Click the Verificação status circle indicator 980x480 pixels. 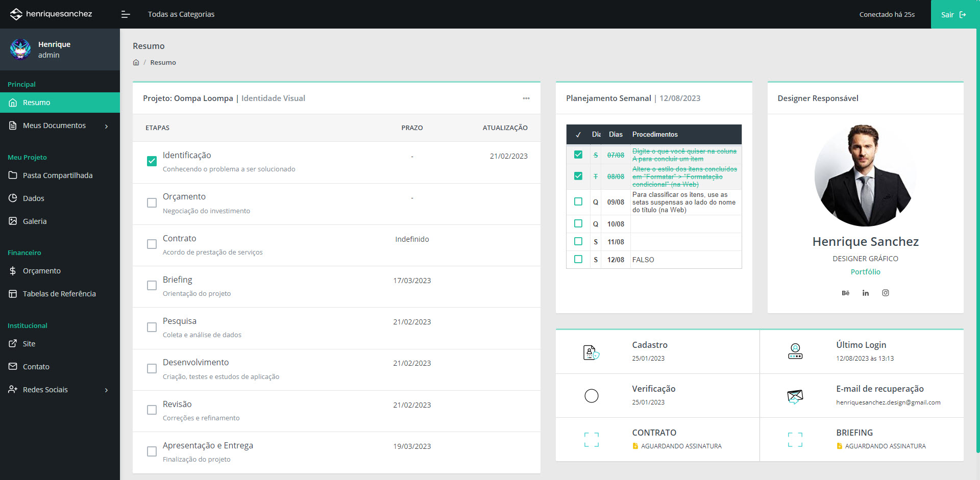pos(591,396)
